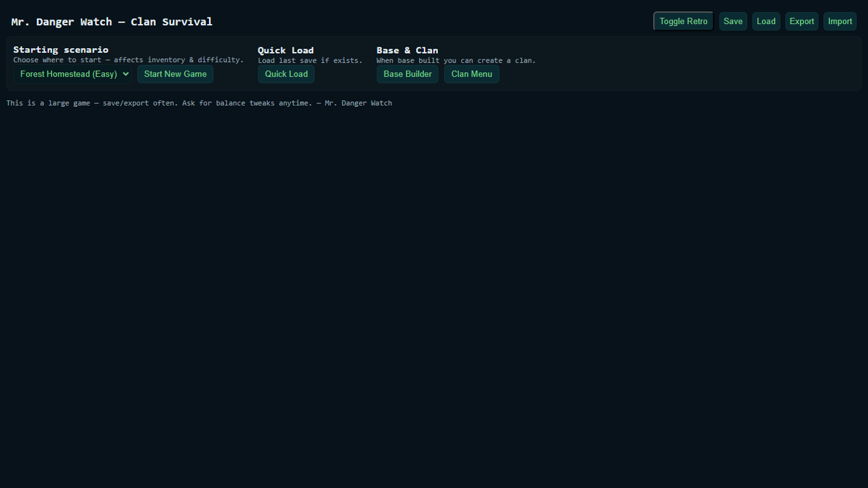868x488 pixels.
Task: Toggle Retro display mode
Action: tap(682, 21)
